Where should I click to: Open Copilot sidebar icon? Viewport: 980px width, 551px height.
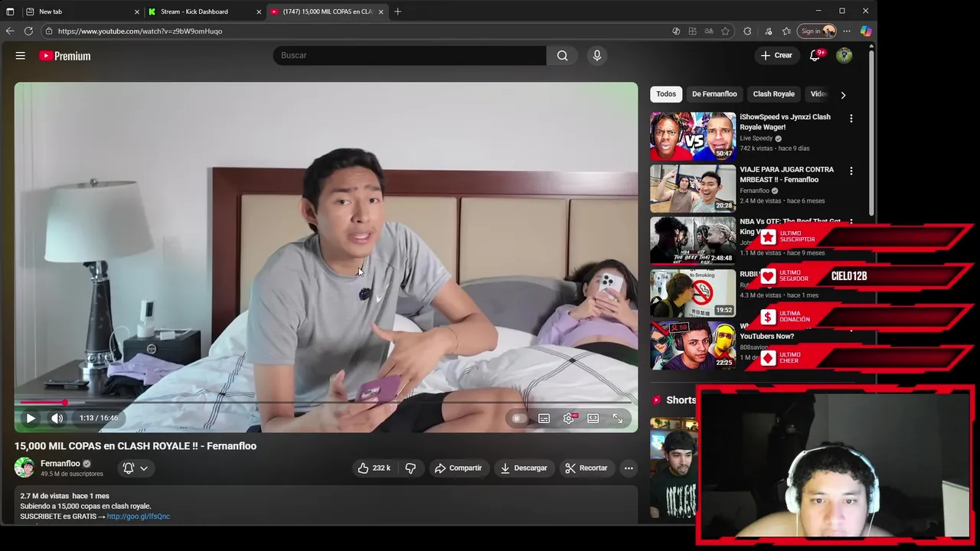866,31
